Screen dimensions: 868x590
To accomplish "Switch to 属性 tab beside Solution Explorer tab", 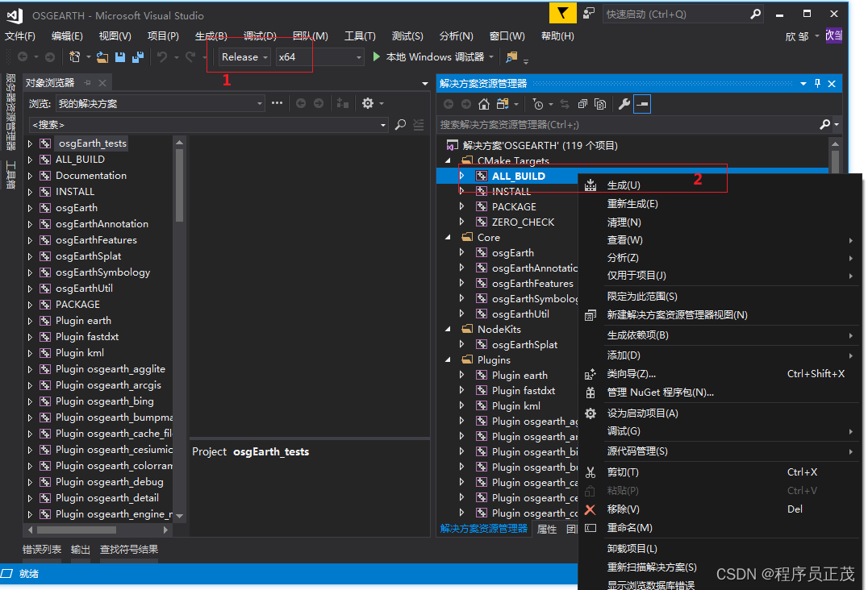I will pyautogui.click(x=547, y=529).
